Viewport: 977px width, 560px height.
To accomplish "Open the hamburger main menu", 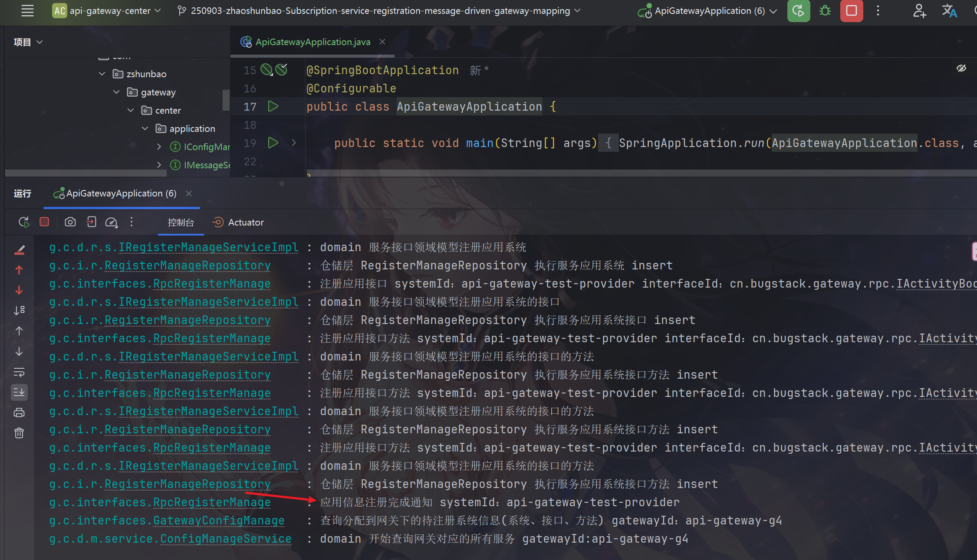I will (x=27, y=11).
